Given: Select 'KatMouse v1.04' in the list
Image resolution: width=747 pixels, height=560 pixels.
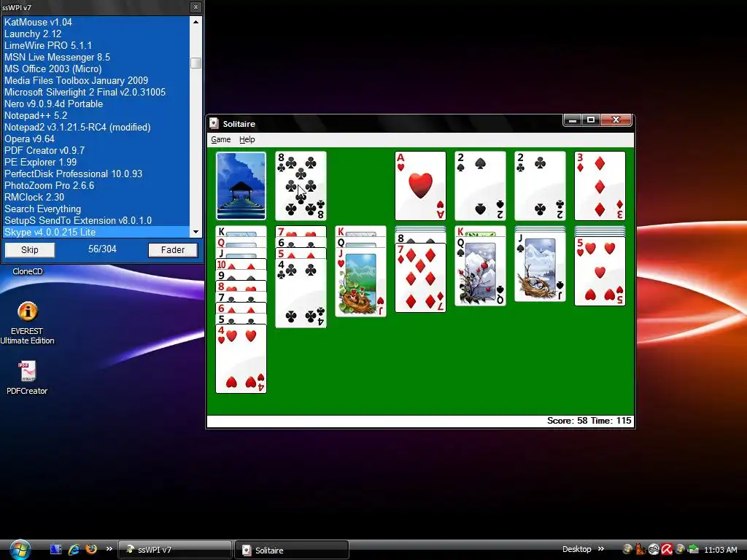Looking at the screenshot, I should [x=96, y=22].
